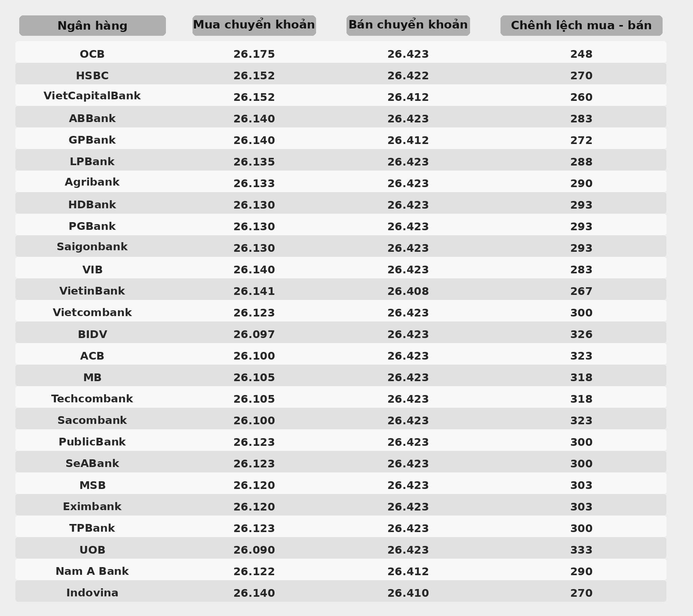The image size is (693, 616).
Task: Select the Eximbank bank name
Action: 92,507
